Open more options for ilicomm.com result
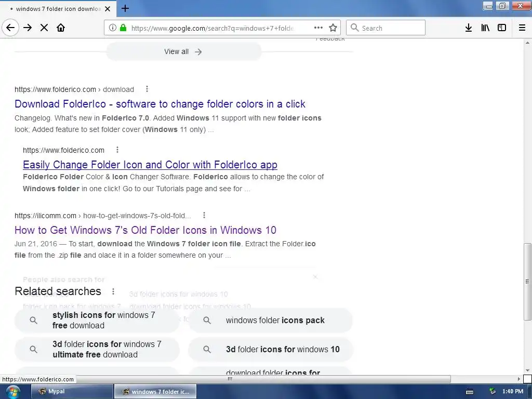This screenshot has height=399, width=532. pyautogui.click(x=204, y=215)
